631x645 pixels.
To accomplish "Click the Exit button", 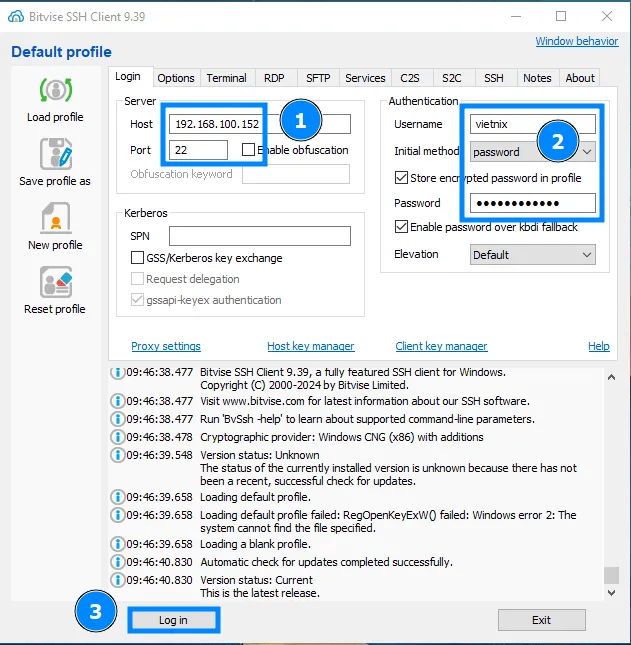I will (541, 620).
